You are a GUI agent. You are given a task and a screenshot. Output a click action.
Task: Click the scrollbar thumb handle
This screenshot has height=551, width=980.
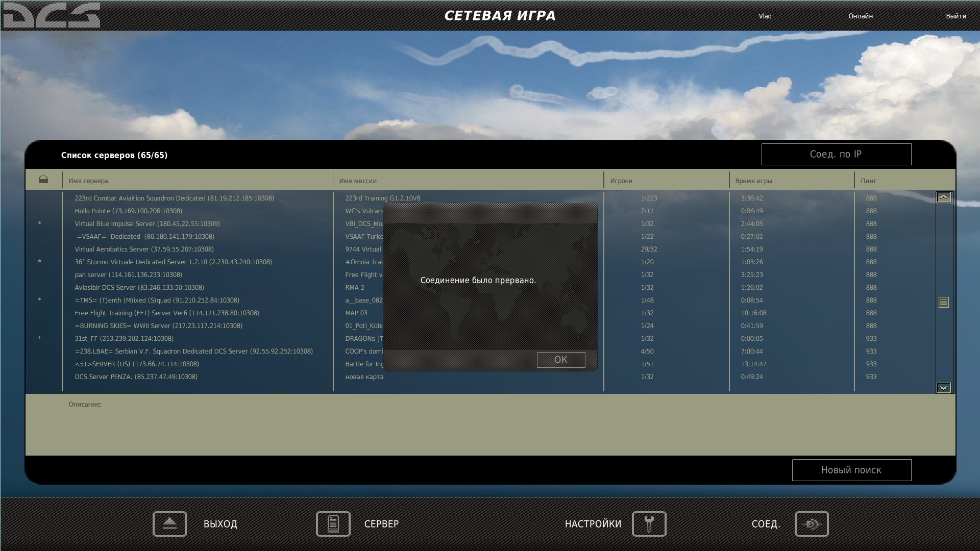tap(943, 303)
